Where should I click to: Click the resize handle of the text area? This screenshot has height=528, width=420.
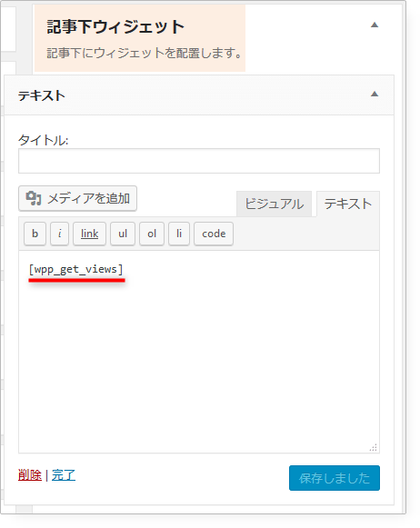[x=374, y=447]
